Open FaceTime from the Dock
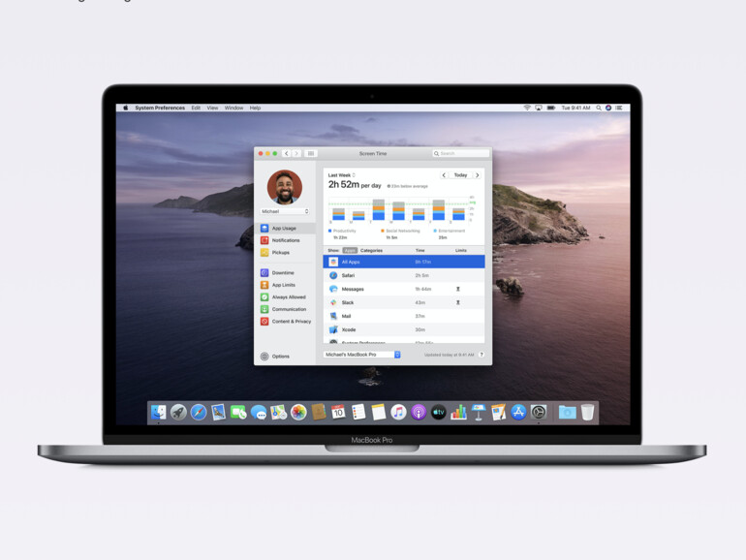The width and height of the screenshot is (746, 560). click(238, 412)
